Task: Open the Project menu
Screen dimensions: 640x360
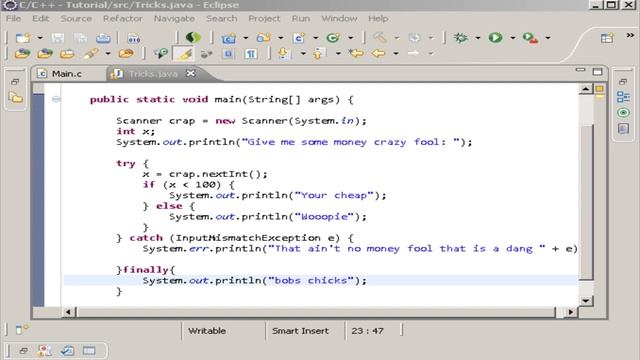Action: pyautogui.click(x=264, y=19)
